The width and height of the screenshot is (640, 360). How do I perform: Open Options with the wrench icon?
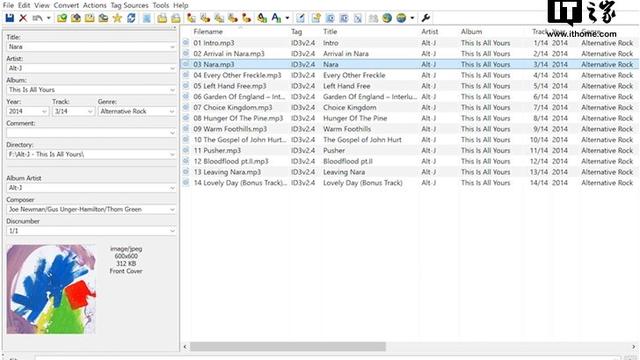426,18
